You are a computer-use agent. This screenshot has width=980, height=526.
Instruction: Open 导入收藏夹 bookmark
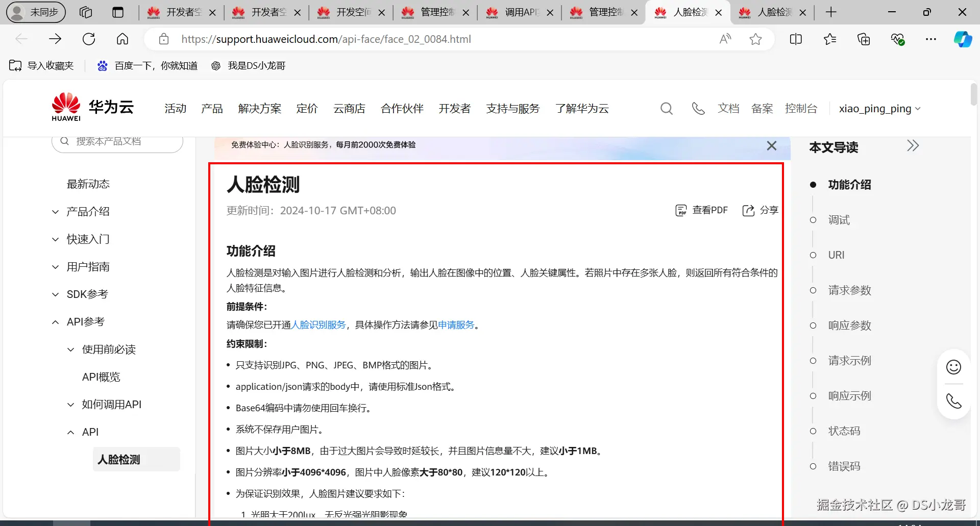point(41,66)
